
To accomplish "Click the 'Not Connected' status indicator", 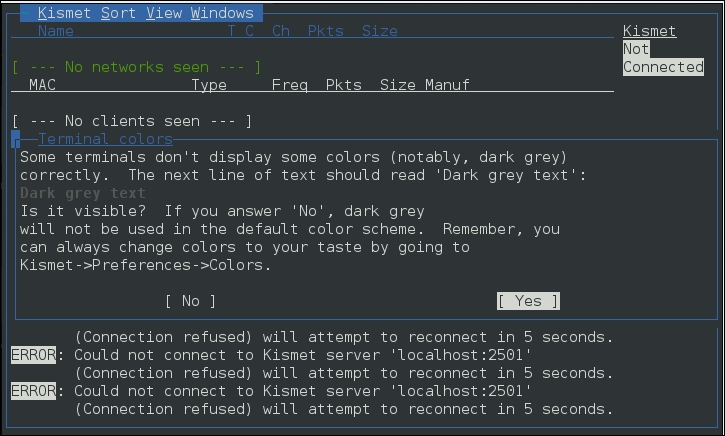I will click(x=663, y=58).
